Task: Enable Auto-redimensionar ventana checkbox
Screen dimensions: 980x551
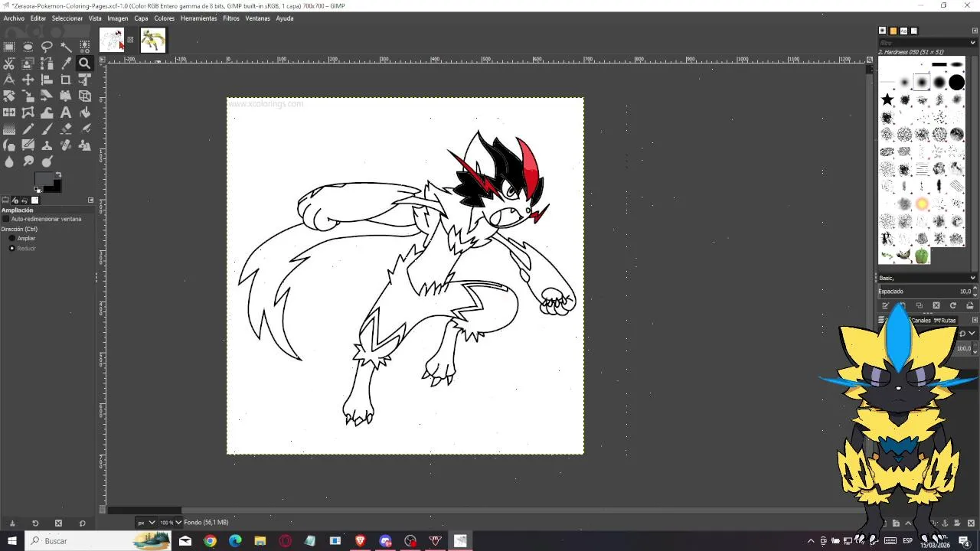Action: 6,219
